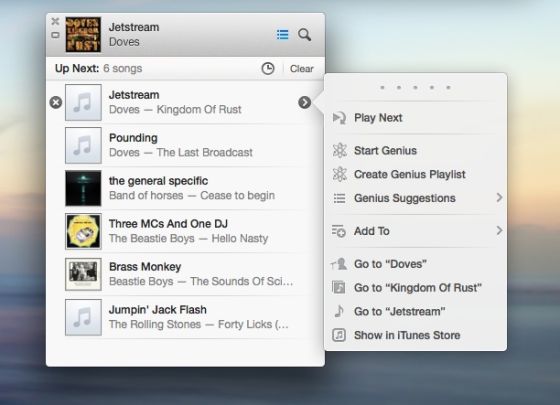This screenshot has width=560, height=405.
Task: Remove Jetstream from Up Next
Action: point(56,102)
